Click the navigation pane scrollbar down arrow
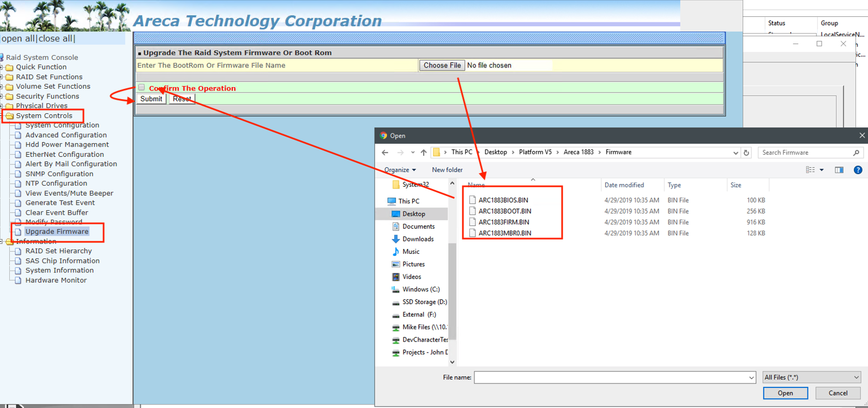 tap(452, 362)
